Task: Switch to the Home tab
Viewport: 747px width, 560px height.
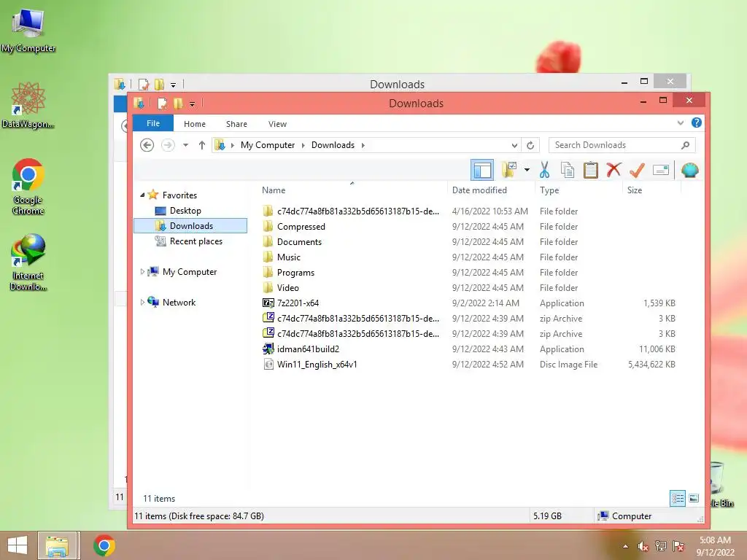Action: point(194,124)
